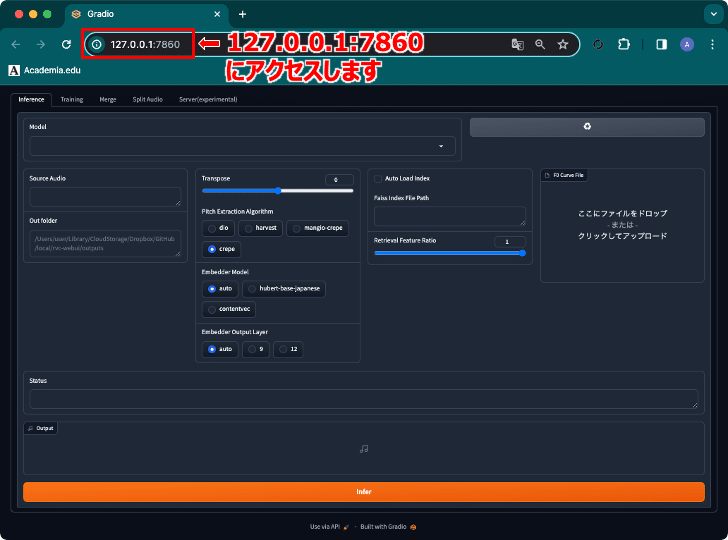The width and height of the screenshot is (728, 540).
Task: Click the F0 Curve File upload area
Action: click(x=622, y=225)
